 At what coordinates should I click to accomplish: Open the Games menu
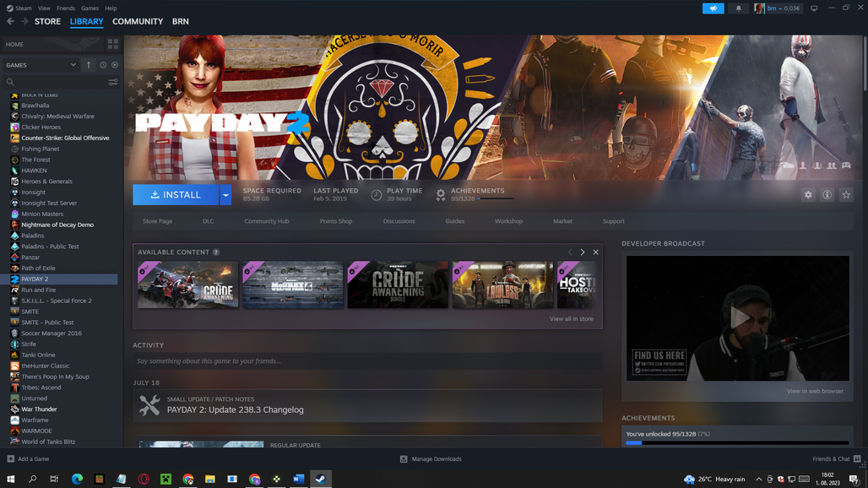pos(90,8)
